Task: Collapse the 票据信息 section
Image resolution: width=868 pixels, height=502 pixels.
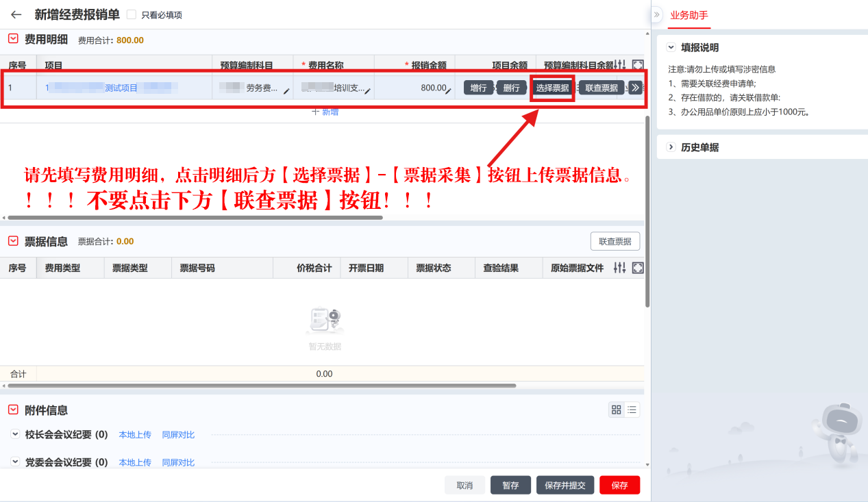Action: tap(13, 241)
